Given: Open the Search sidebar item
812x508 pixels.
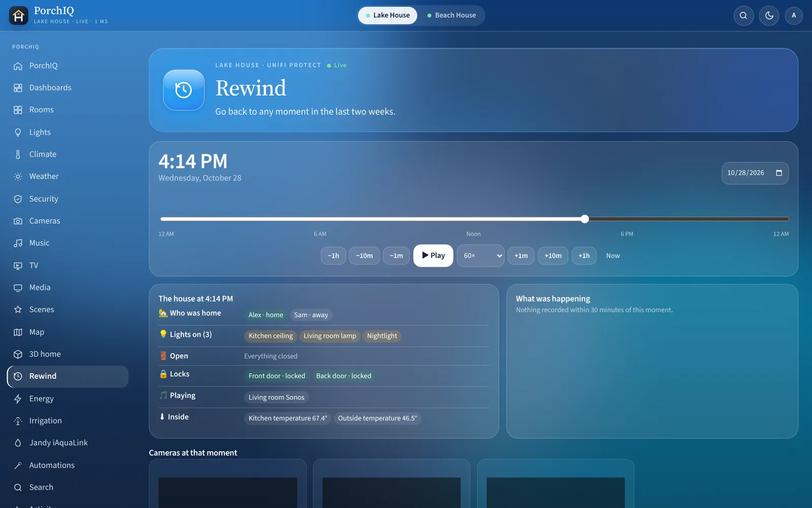Looking at the screenshot, I should [67, 487].
